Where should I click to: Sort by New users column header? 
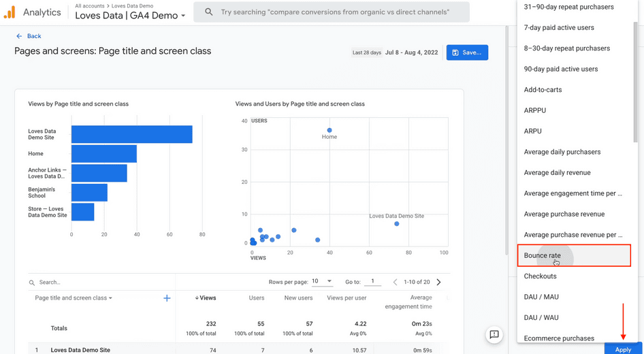click(x=299, y=297)
